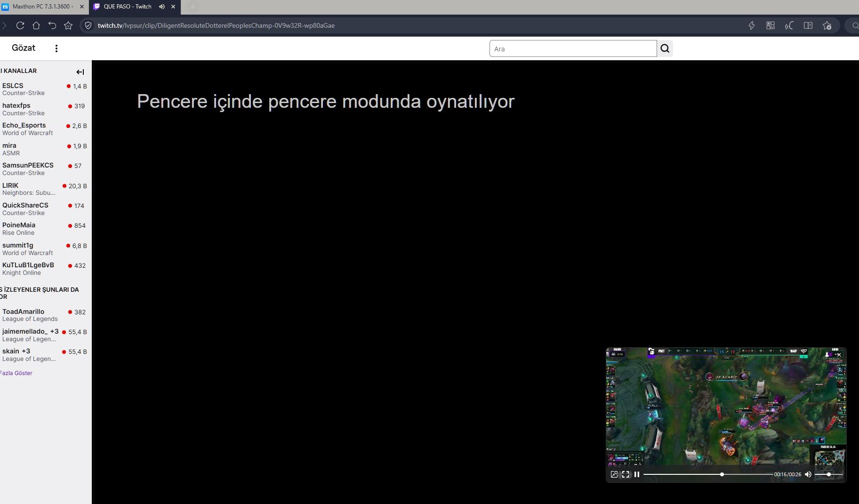Viewport: 859px width, 504px height.
Task: Mute the mini player speaker icon
Action: point(808,474)
